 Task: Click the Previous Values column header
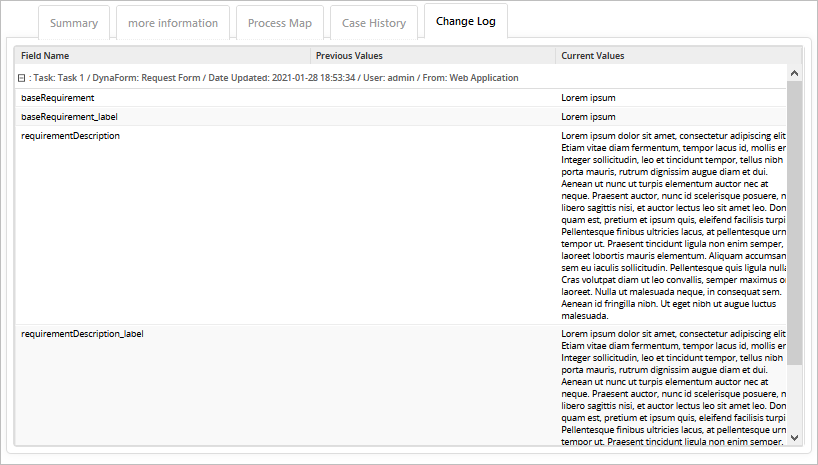pyautogui.click(x=349, y=56)
